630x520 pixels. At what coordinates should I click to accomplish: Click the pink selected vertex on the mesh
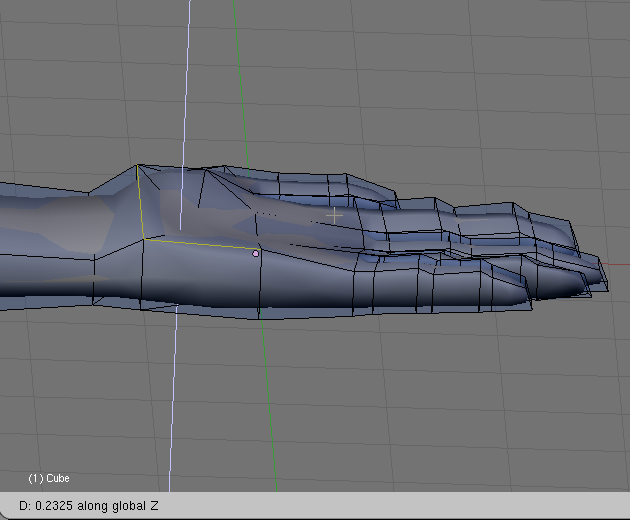click(x=256, y=254)
